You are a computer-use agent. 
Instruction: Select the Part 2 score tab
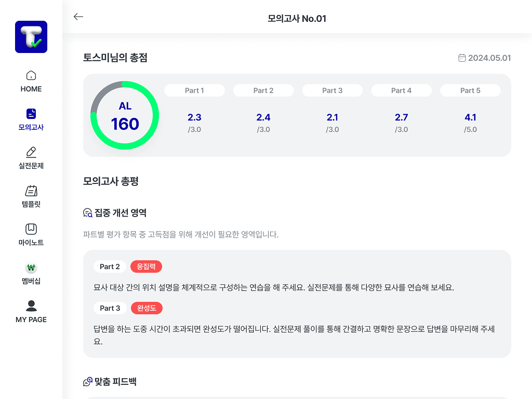[263, 90]
